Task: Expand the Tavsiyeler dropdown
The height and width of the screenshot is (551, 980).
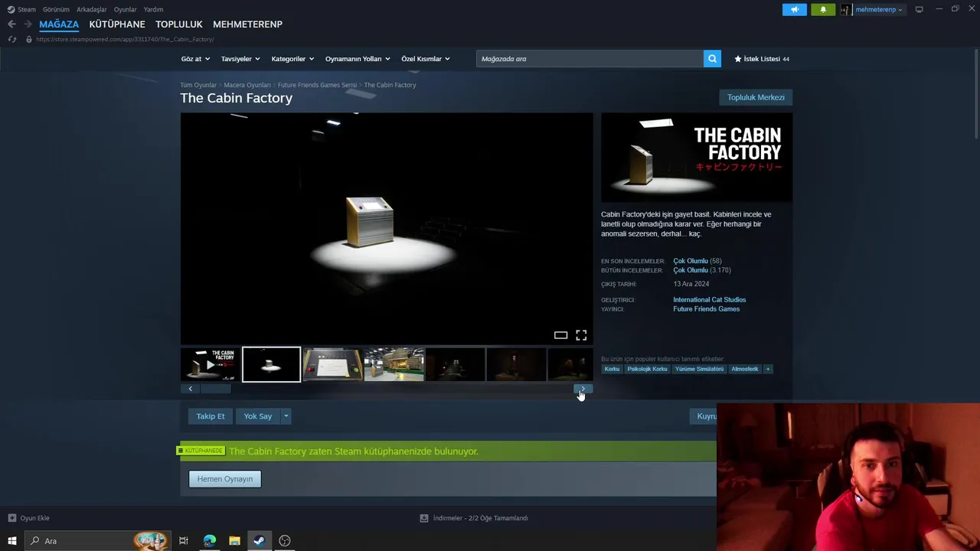Action: 240,59
